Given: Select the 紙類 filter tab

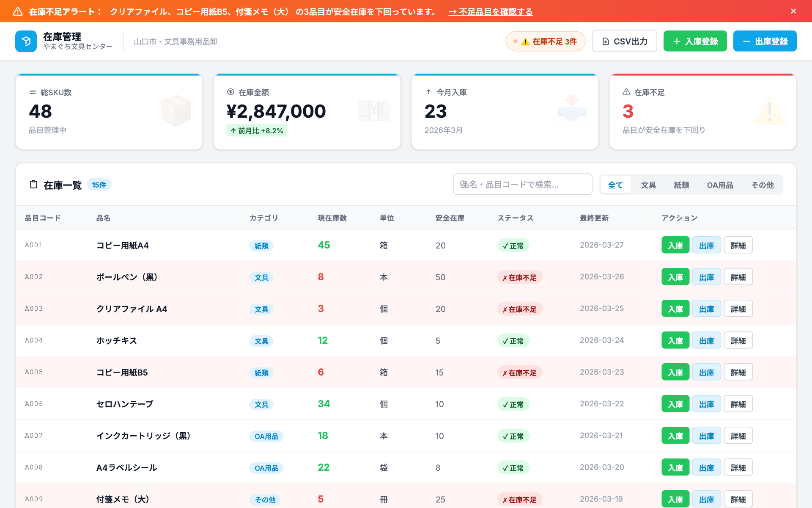Looking at the screenshot, I should [x=681, y=185].
